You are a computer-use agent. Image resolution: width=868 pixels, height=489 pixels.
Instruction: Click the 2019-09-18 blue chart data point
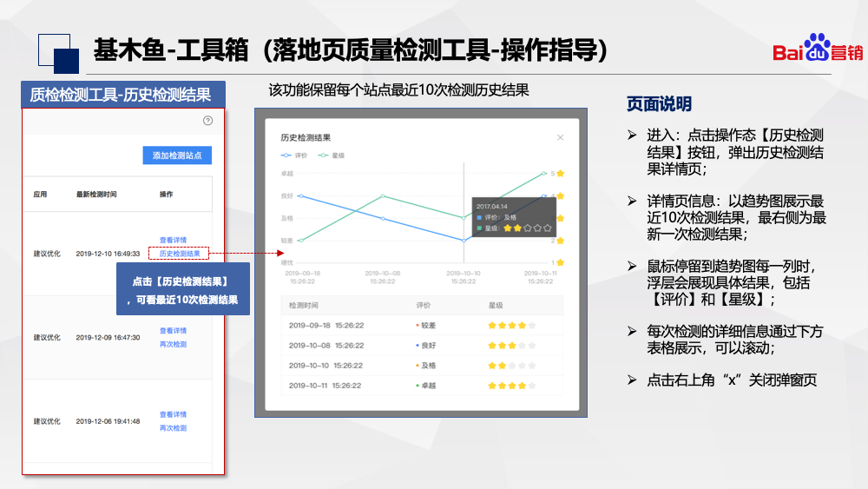300,196
